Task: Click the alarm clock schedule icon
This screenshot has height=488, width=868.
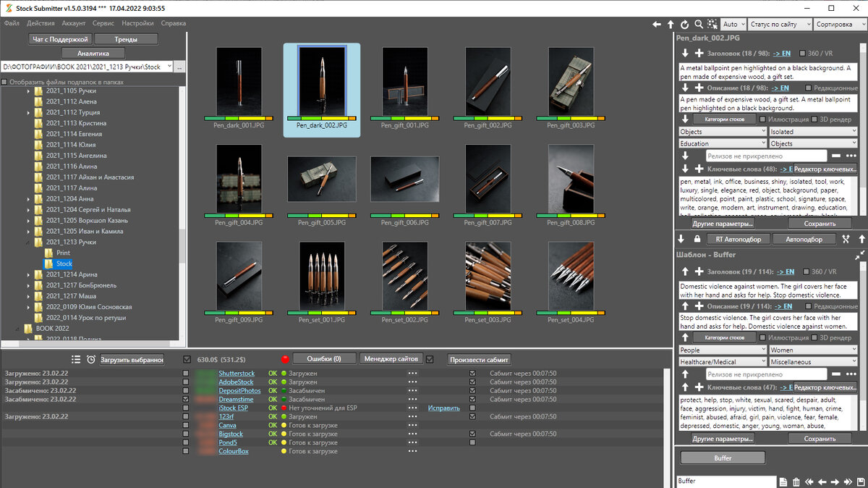Action: point(91,360)
